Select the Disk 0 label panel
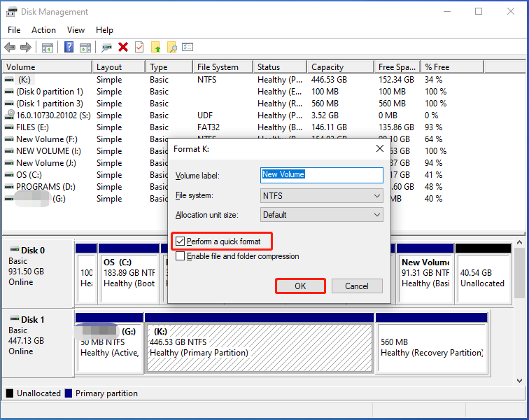Screen dimensions: 529x420 tap(38, 273)
